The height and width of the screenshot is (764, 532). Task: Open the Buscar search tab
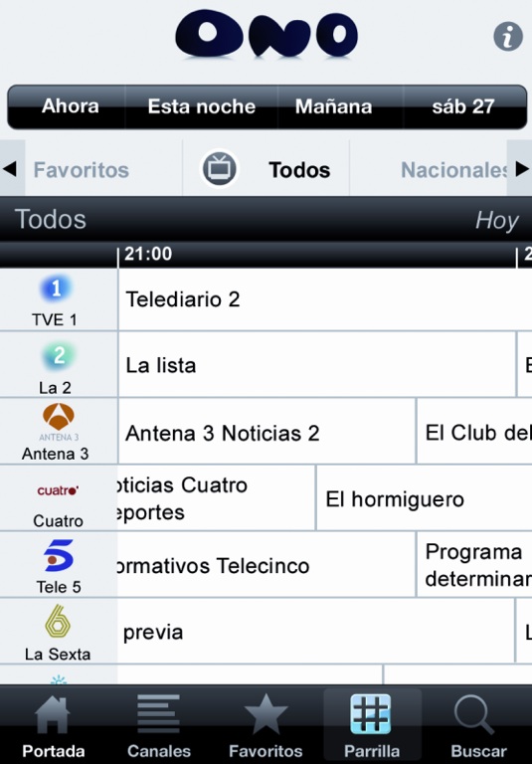coord(478,725)
